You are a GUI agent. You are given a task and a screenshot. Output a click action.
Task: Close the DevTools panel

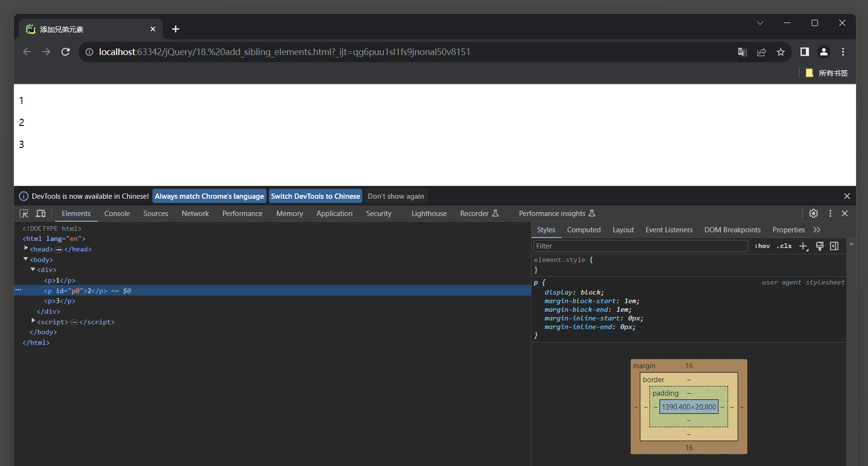coord(845,214)
